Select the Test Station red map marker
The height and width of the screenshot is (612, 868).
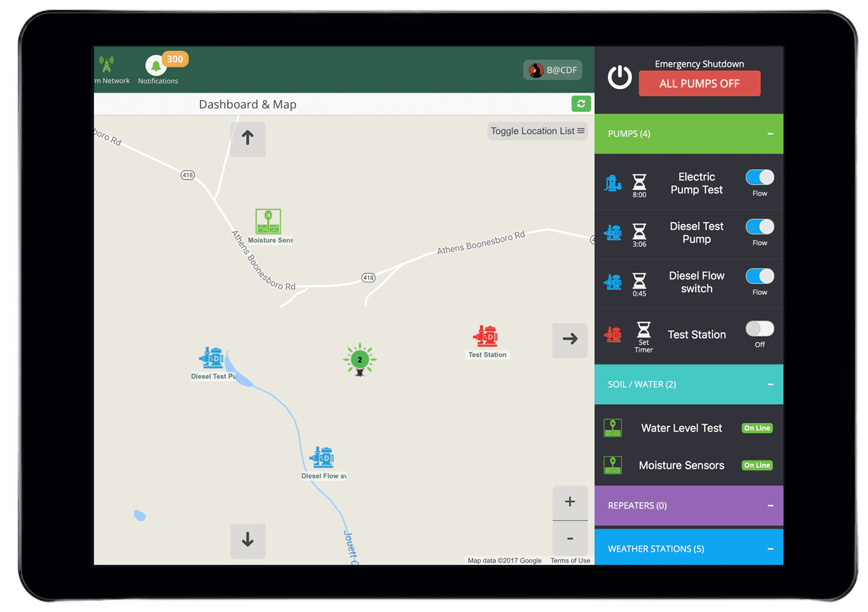[x=486, y=336]
